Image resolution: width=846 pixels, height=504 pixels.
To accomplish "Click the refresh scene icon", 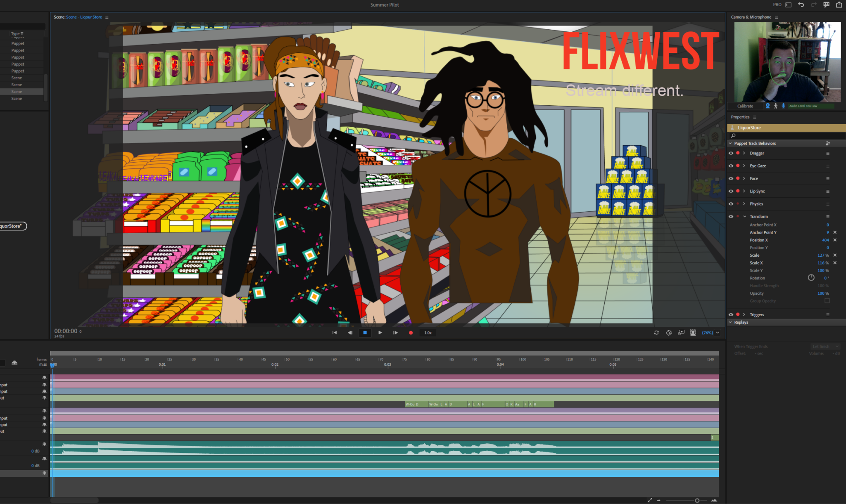I will coord(656,333).
